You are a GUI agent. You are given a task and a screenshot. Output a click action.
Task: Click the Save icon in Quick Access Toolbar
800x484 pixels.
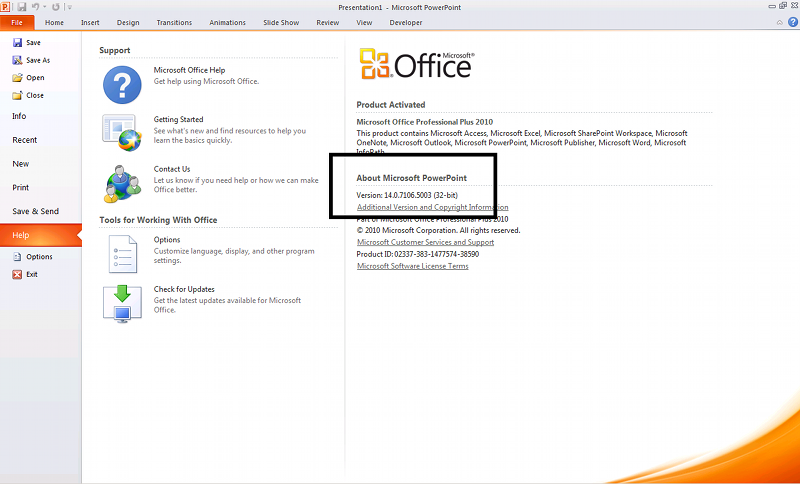tap(22, 7)
